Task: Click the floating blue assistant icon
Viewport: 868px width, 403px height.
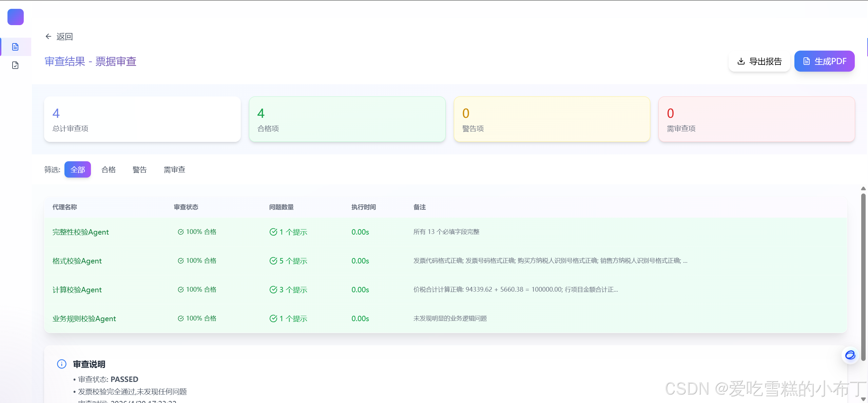Action: 850,355
